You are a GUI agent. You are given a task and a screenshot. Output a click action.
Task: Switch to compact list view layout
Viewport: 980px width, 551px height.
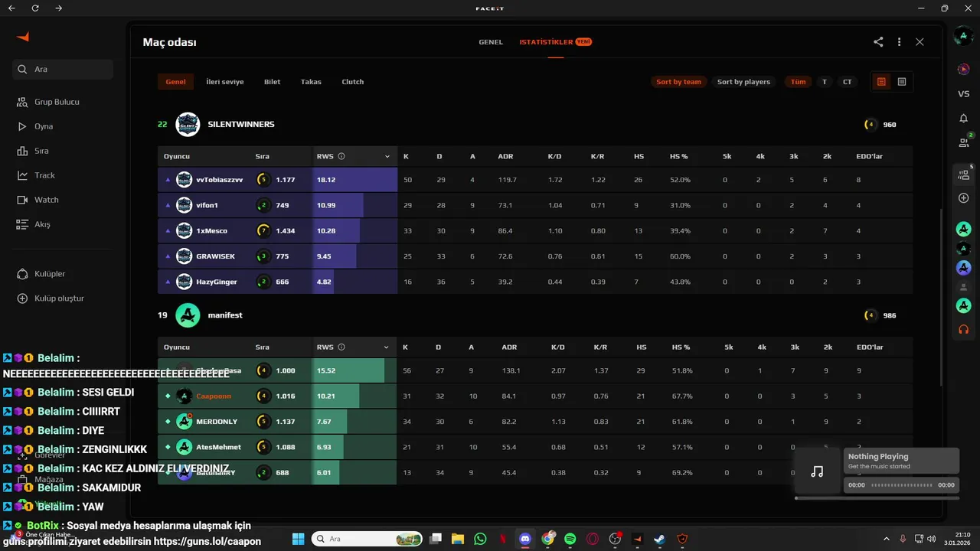coord(881,82)
